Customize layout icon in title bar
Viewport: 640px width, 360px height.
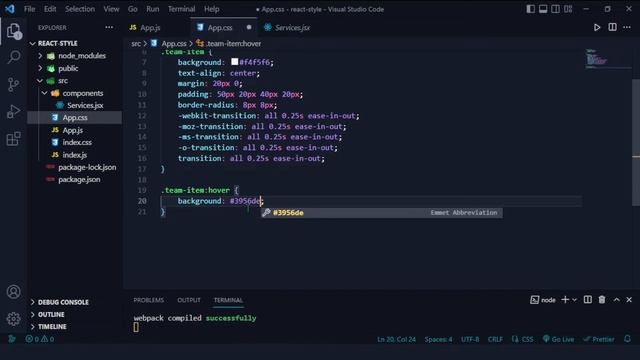pyautogui.click(x=568, y=9)
